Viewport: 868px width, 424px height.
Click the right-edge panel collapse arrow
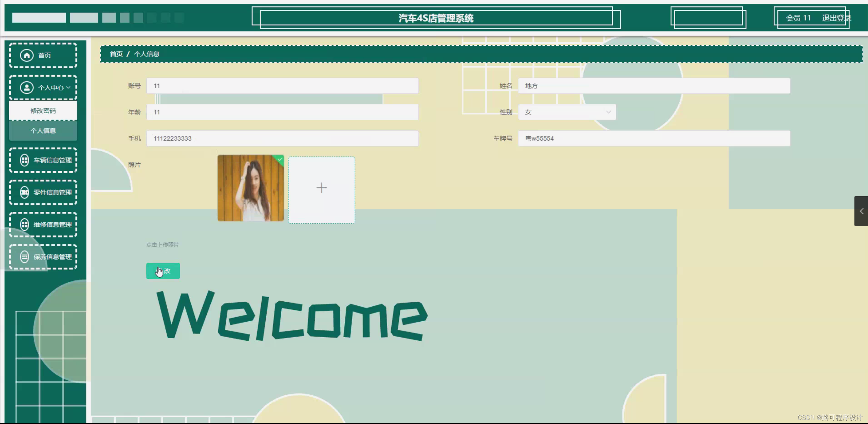[862, 211]
